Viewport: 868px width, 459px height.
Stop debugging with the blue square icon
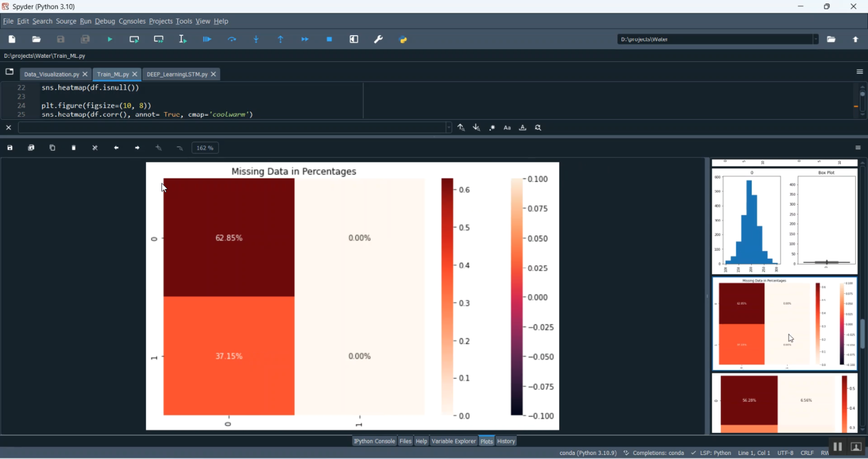pyautogui.click(x=329, y=39)
